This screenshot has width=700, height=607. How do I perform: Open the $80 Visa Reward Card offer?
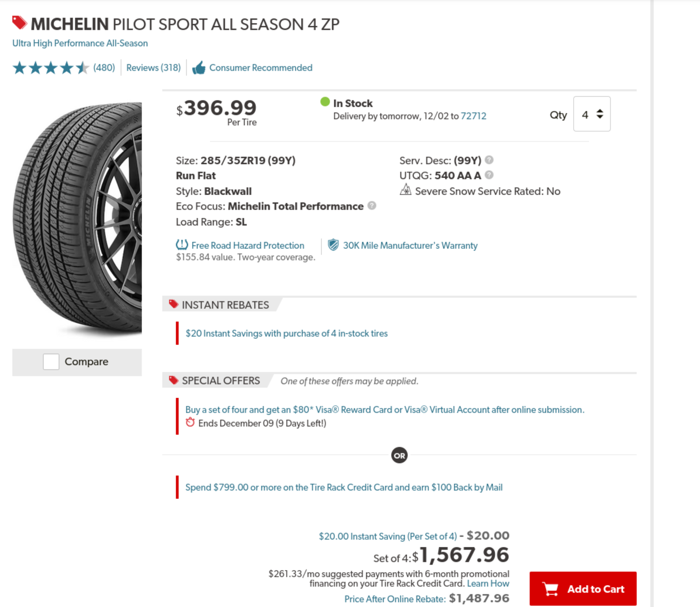click(385, 410)
